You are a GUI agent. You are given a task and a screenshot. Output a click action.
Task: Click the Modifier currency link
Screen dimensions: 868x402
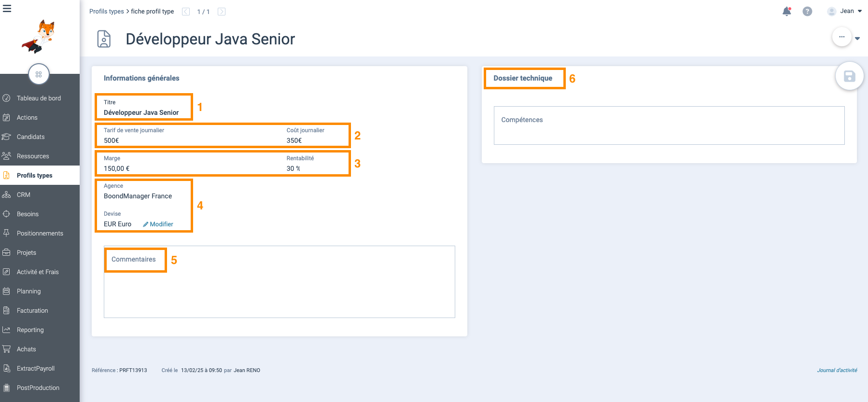pyautogui.click(x=158, y=224)
